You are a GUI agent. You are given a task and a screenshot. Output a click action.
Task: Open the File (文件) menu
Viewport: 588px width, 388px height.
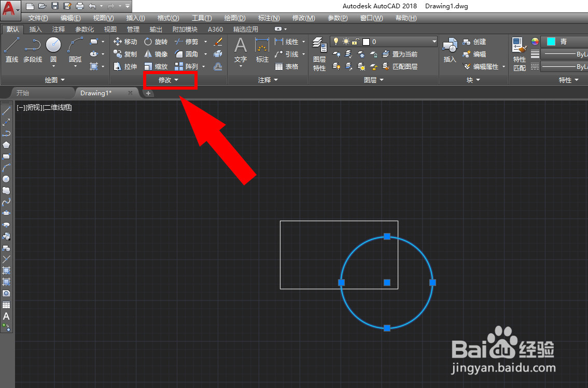(38, 18)
